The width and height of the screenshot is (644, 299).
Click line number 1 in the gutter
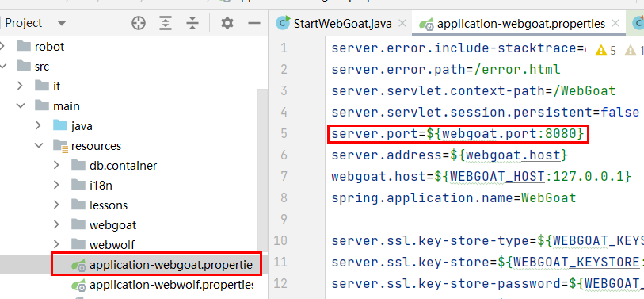(x=284, y=48)
